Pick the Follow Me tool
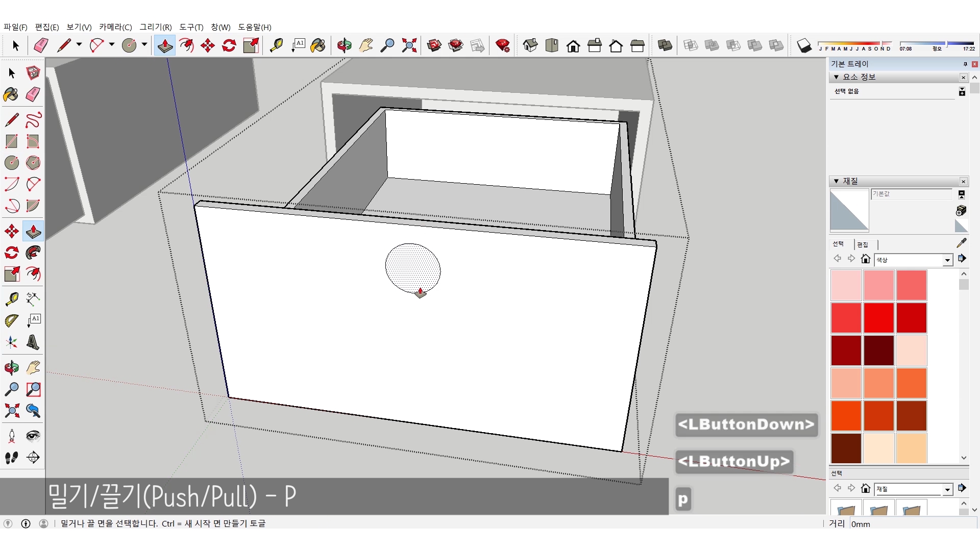The width and height of the screenshot is (980, 551). (x=33, y=253)
